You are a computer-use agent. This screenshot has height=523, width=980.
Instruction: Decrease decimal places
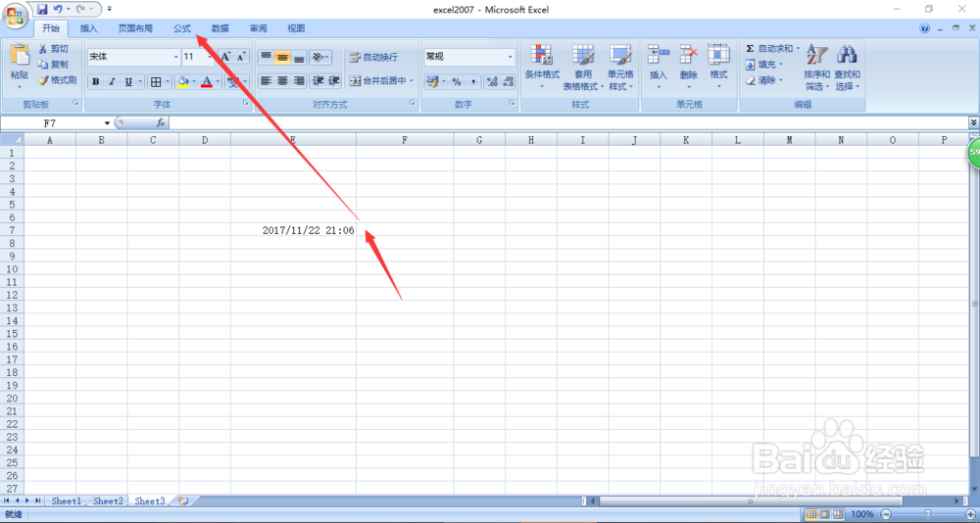tap(508, 82)
